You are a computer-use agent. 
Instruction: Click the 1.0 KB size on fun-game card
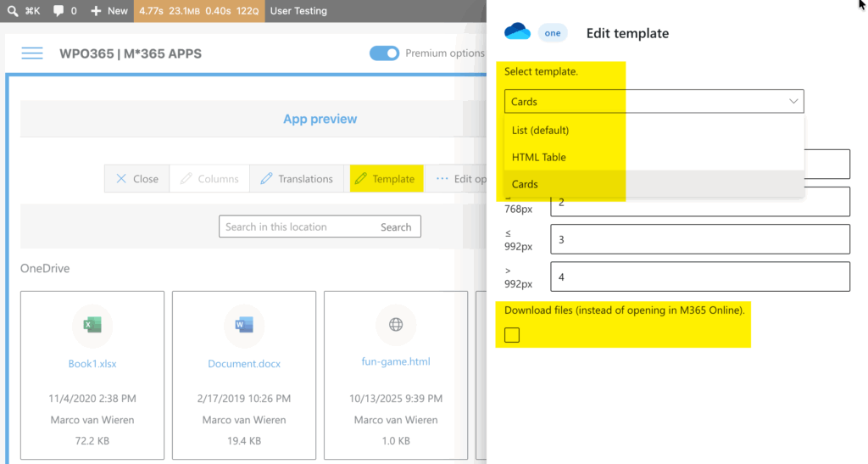[x=396, y=441]
